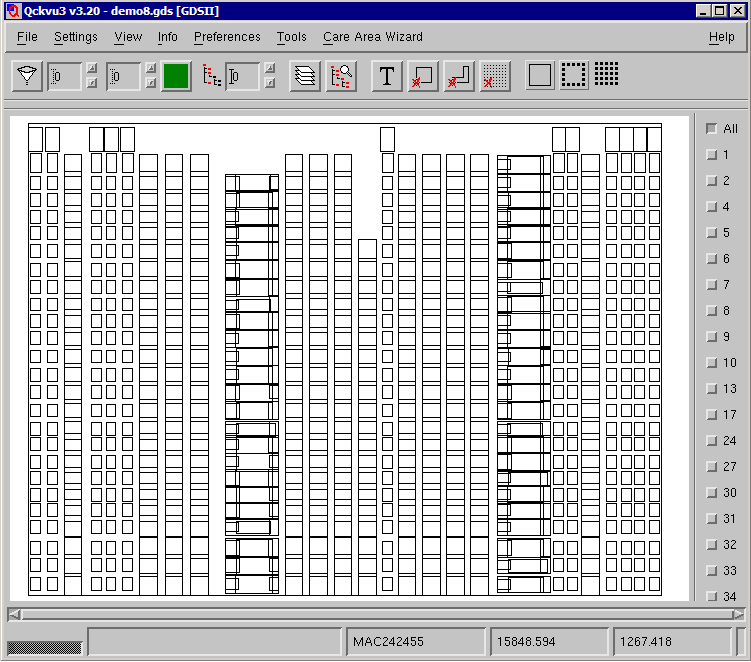Click the 15848.594 coordinate readout
Screen dimensions: 751x662
526,641
